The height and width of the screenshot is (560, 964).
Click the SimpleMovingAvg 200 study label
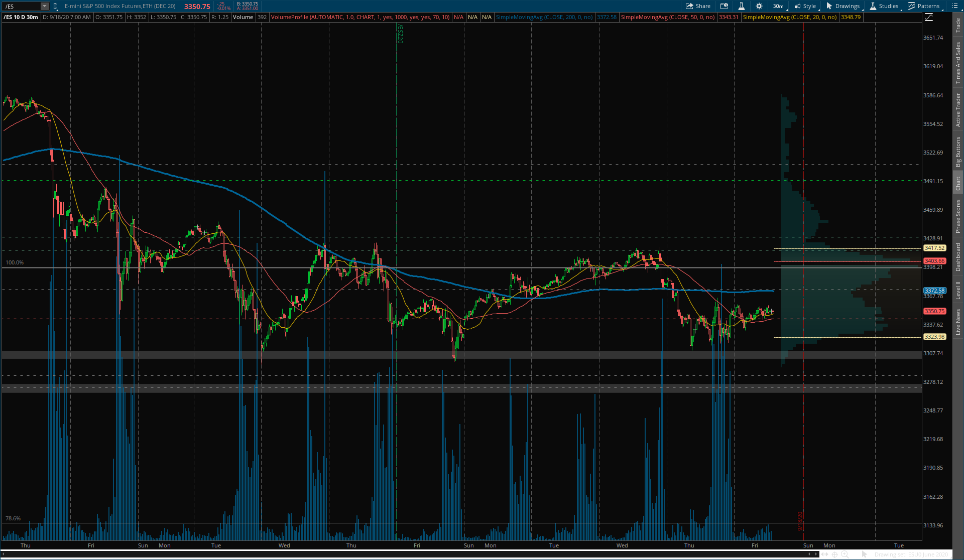click(544, 17)
